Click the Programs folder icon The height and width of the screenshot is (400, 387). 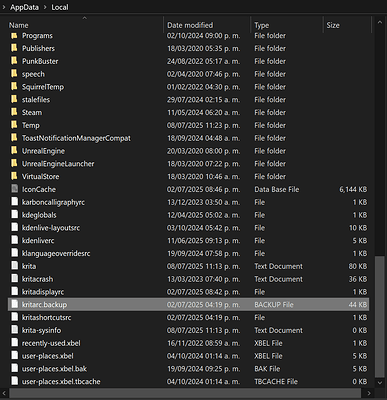14,36
